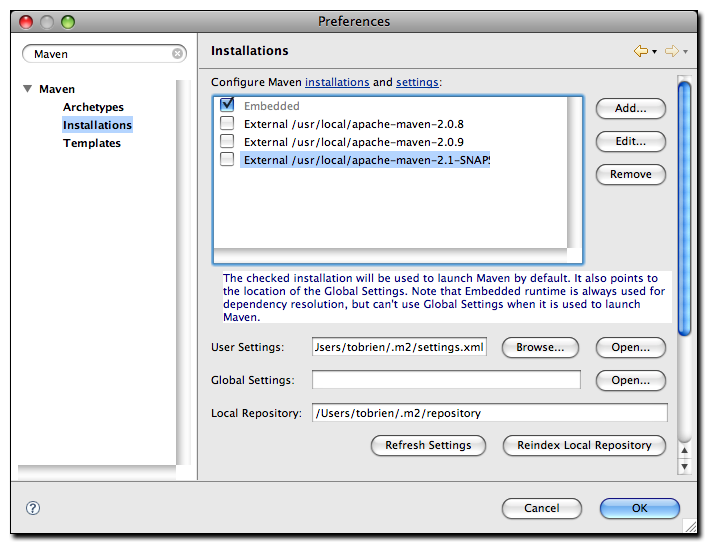
Task: Focus the Global Settings text field
Action: pyautogui.click(x=446, y=380)
